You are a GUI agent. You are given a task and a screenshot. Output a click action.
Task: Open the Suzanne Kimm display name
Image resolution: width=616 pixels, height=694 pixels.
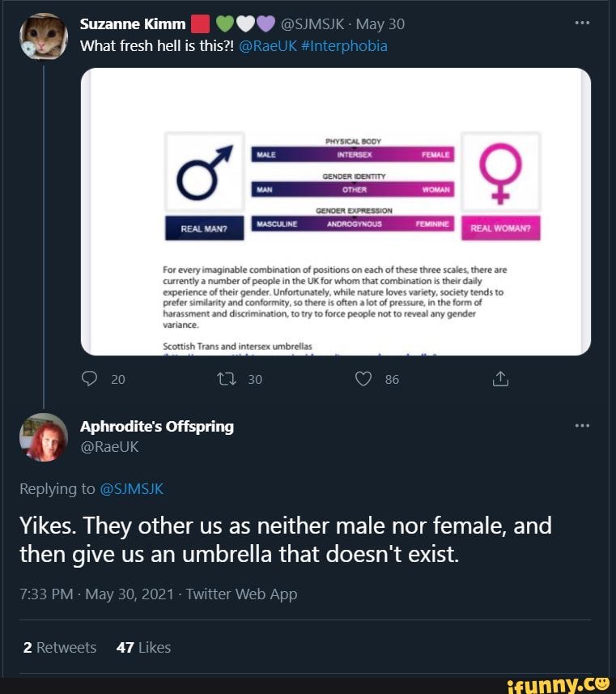[133, 24]
